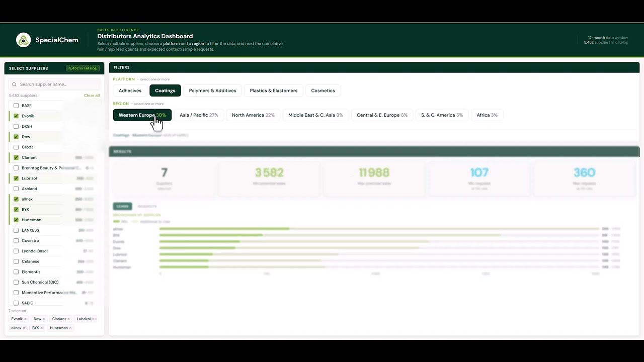
Task: Check the Croda supplier checkbox
Action: tap(16, 147)
